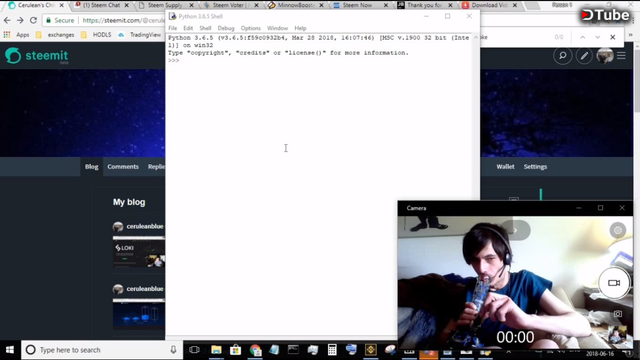Switch to the Steem Now tab

[357, 5]
